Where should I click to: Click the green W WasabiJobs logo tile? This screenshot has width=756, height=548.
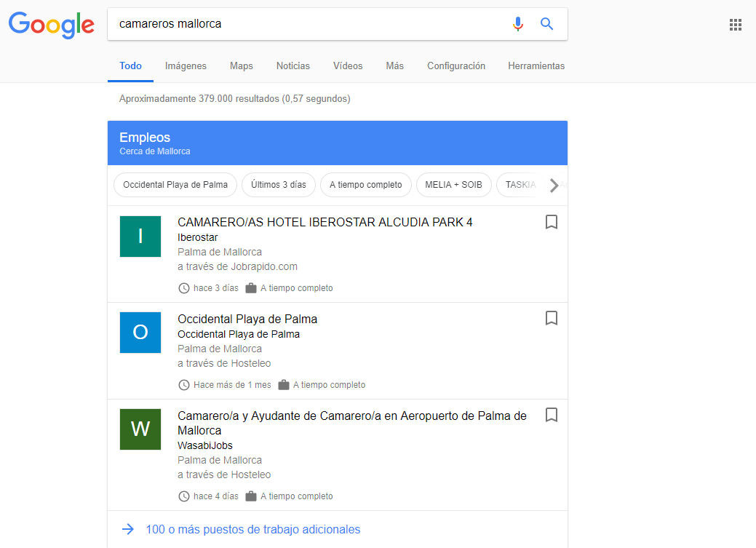click(140, 429)
